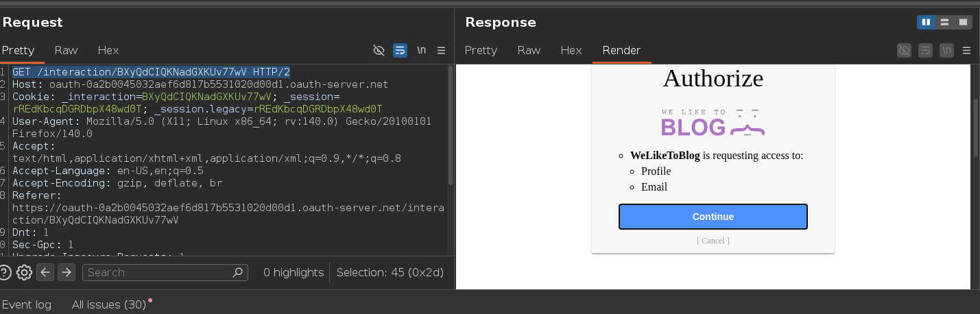The height and width of the screenshot is (314, 980).
Task: Switch Response view to Raw tab
Action: 529,50
